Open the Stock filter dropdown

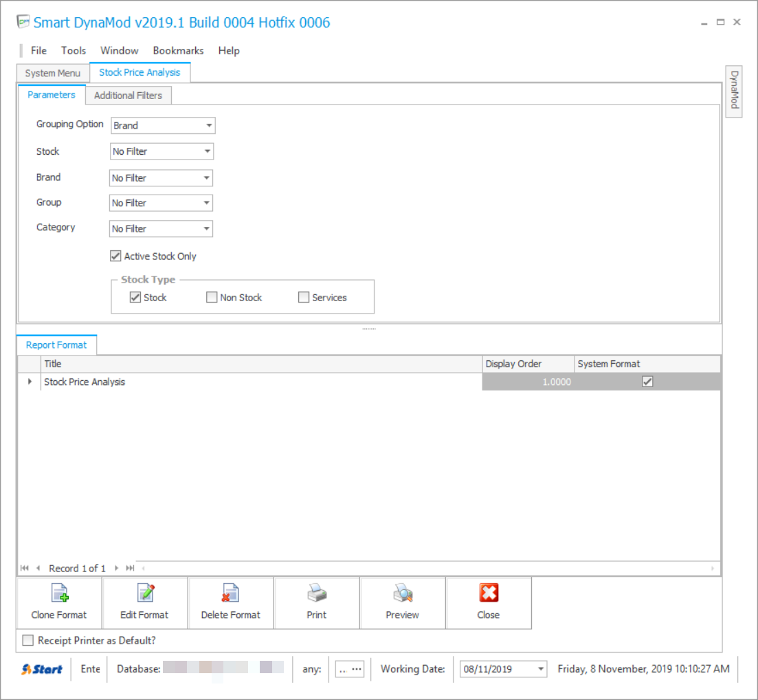click(x=207, y=151)
